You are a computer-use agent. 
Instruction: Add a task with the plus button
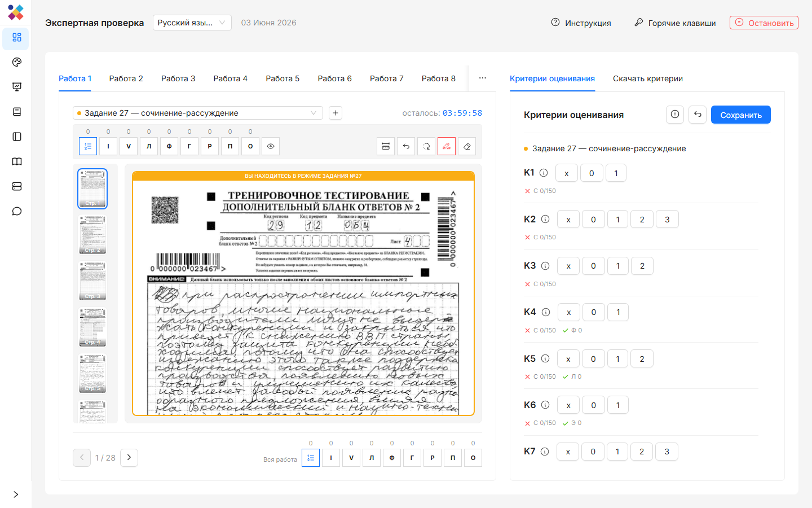pyautogui.click(x=336, y=113)
